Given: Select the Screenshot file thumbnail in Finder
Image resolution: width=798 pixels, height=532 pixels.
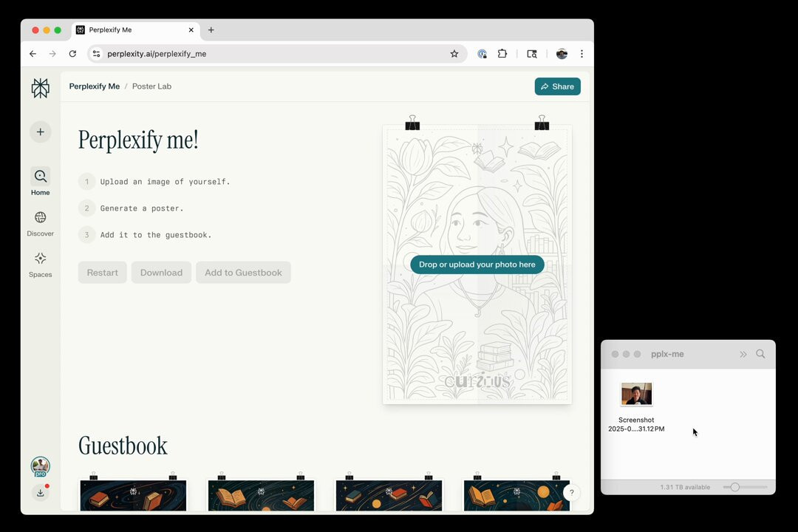Looking at the screenshot, I should click(x=636, y=394).
